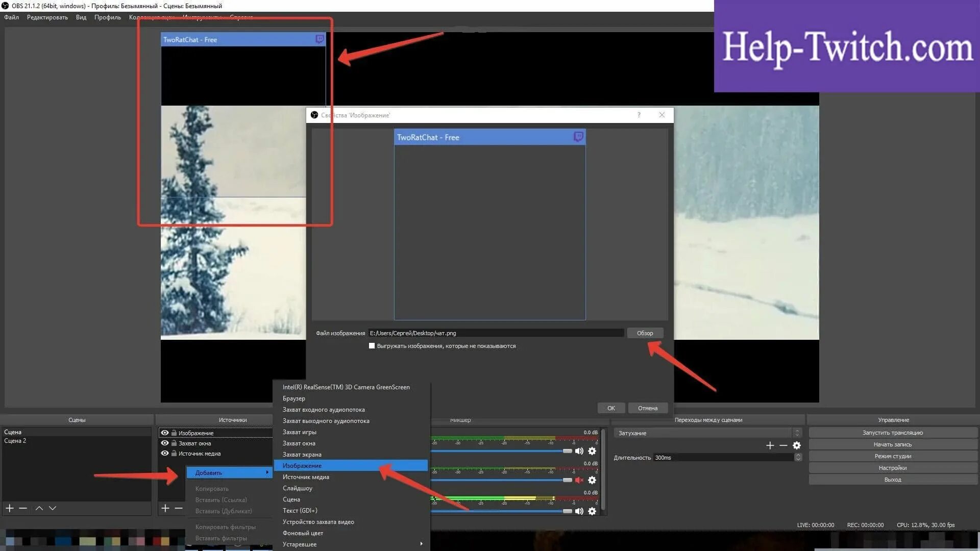Open first mixer channel gear settings
Screen dimensions: 980x551
592,451
